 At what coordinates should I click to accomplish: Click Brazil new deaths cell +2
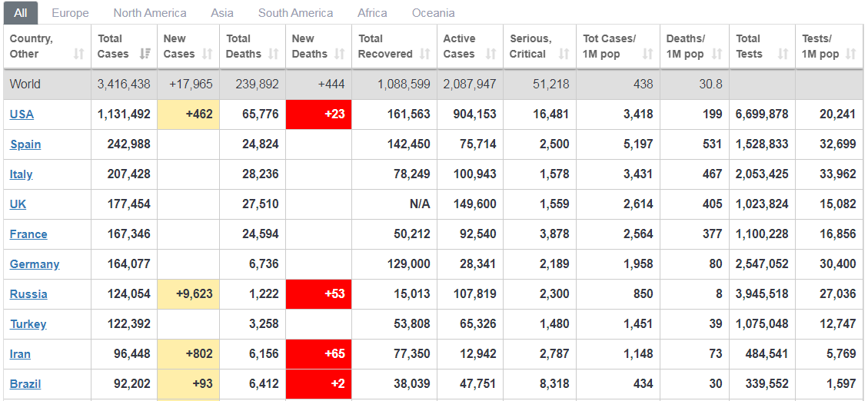pyautogui.click(x=319, y=383)
